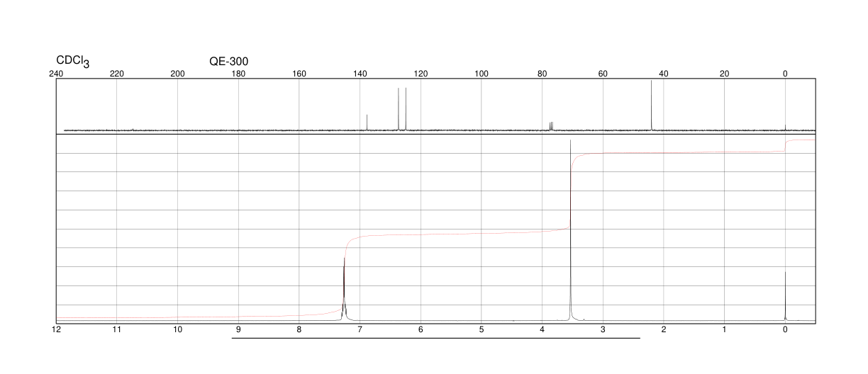Click the 8 ppm label on proton axis
The image size is (868, 374).
click(x=299, y=330)
